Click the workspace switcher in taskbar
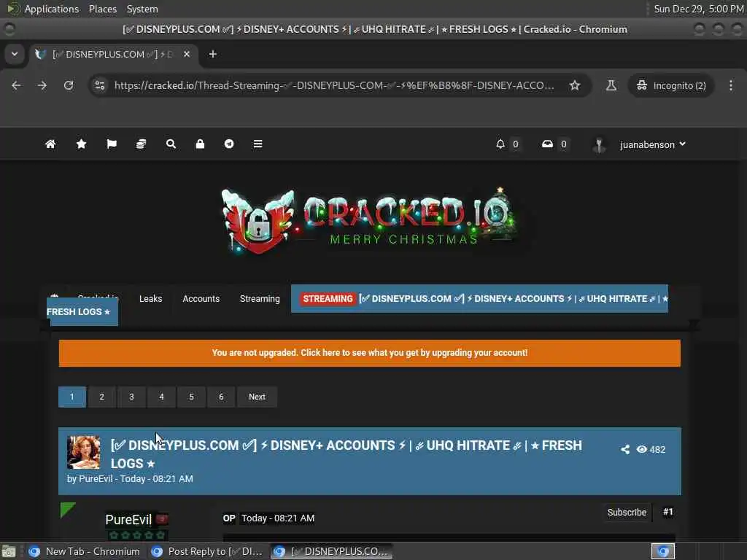 (663, 551)
